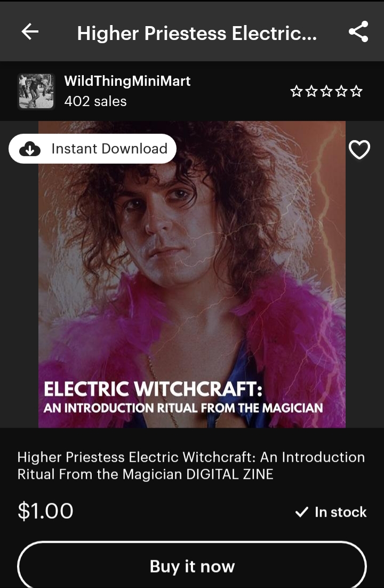384x588 pixels.
Task: Select the full listing title text
Action: [x=191, y=465]
